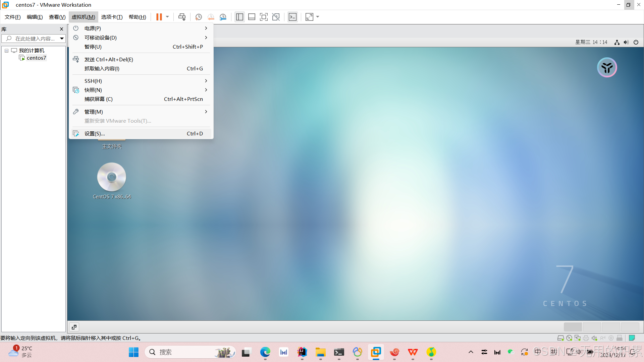Screen dimensions: 644x362
Task: Open 设置(S)... from the menu
Action: 141,133
